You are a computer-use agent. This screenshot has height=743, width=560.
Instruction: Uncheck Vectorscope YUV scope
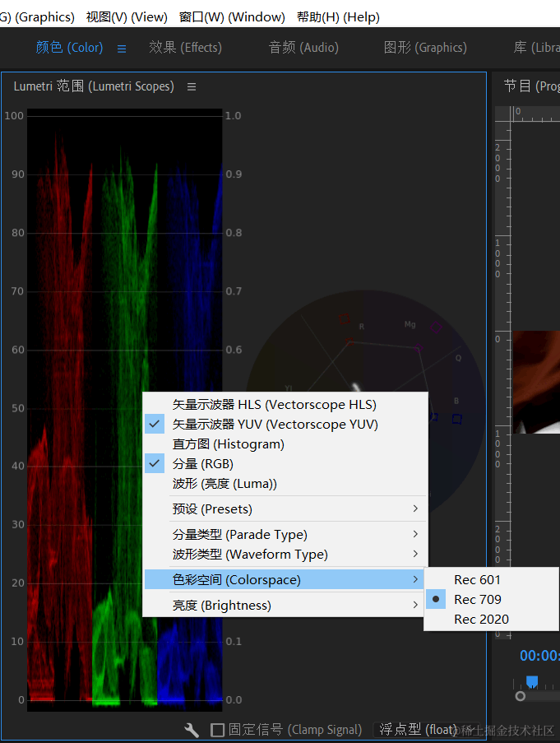click(x=285, y=425)
